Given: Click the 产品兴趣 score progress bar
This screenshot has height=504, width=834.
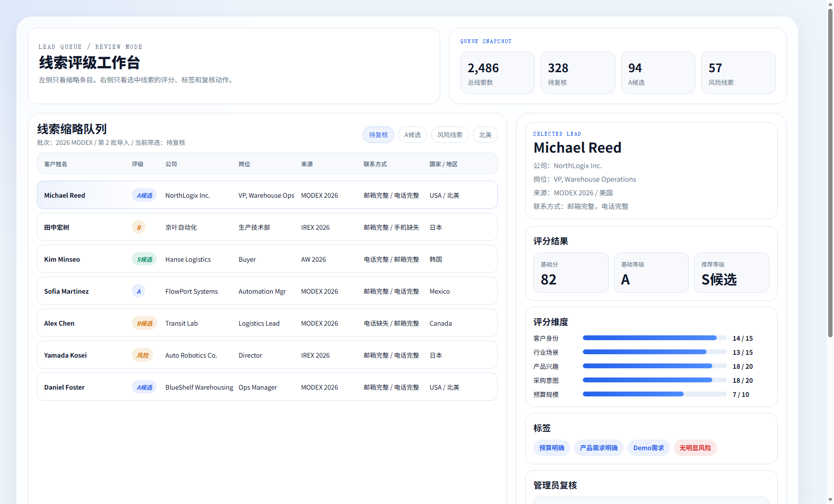Looking at the screenshot, I should (655, 366).
